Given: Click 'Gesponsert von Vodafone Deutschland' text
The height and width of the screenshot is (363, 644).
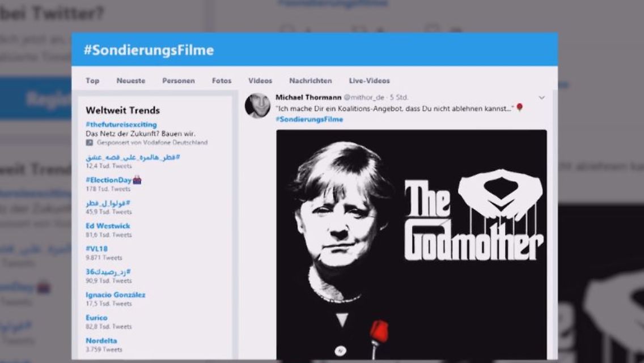Looking at the screenshot, I should tap(152, 143).
